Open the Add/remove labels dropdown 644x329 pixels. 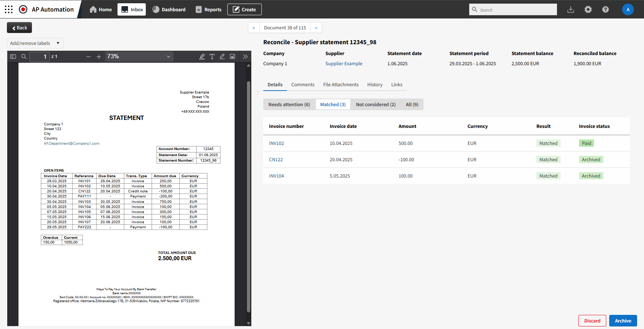coord(35,43)
